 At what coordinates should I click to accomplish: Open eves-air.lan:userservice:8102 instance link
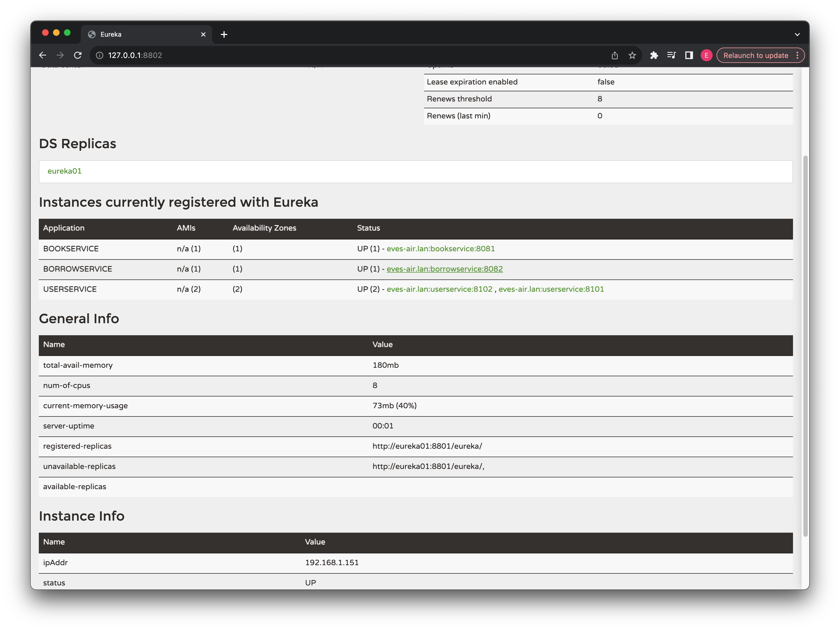pos(439,289)
